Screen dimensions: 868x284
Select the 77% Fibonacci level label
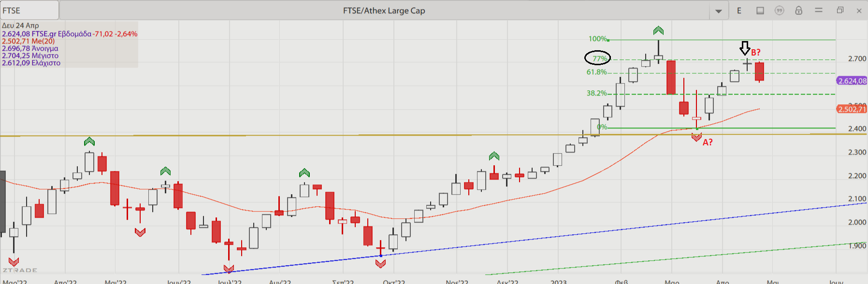(600, 58)
